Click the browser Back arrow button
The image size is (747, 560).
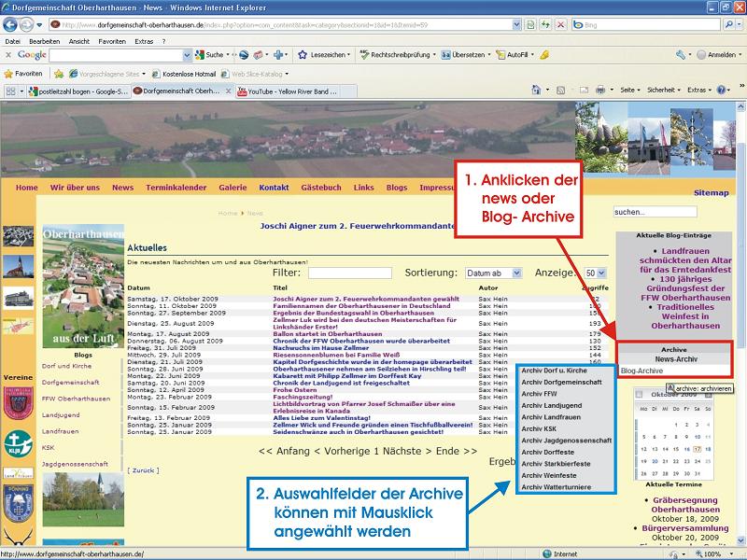point(10,24)
